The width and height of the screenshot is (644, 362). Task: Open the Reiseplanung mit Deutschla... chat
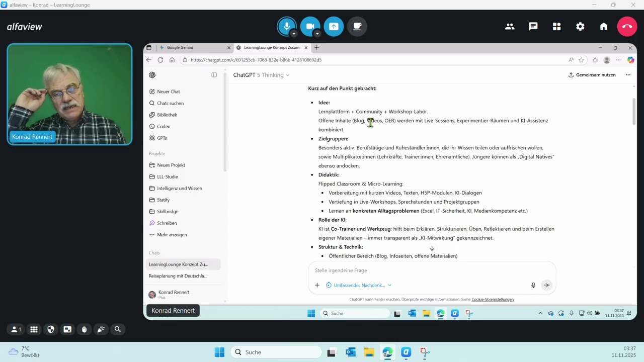pos(184,276)
